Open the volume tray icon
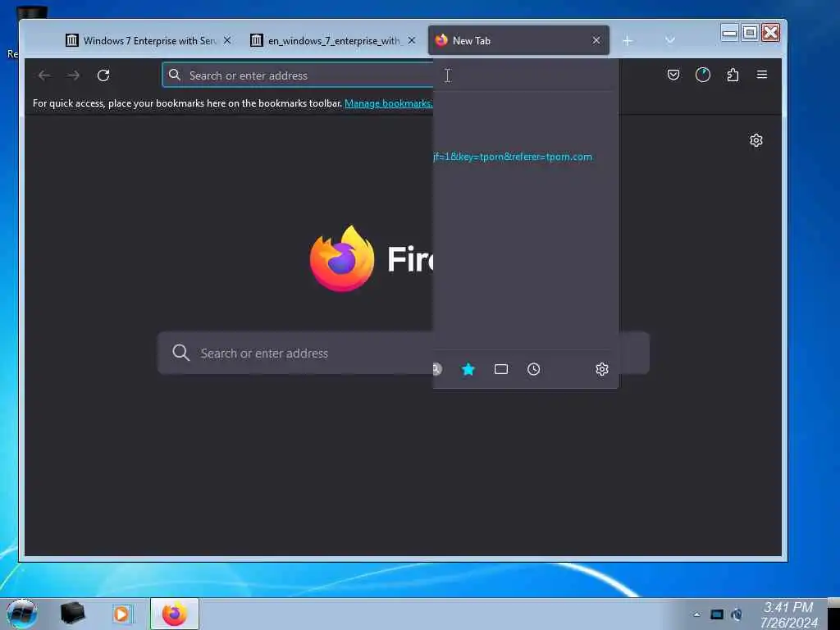 point(737,614)
